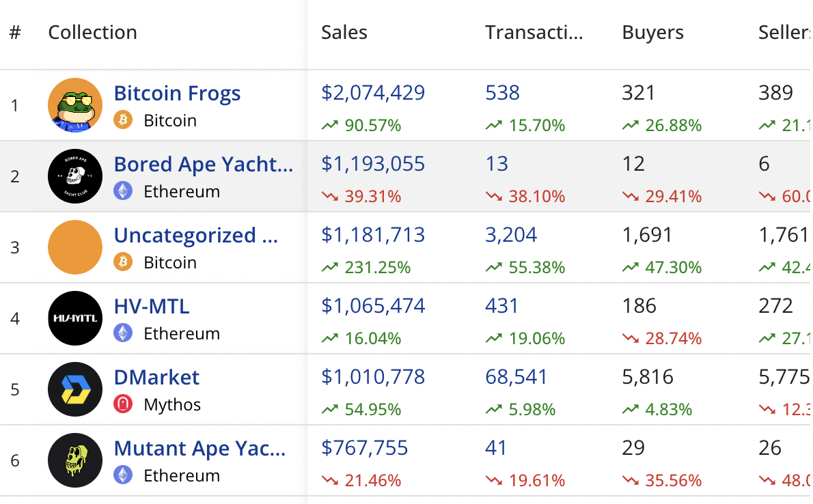The height and width of the screenshot is (504, 813).
Task: Click the Mutant Ape Yacht Club logo
Action: coord(75,460)
